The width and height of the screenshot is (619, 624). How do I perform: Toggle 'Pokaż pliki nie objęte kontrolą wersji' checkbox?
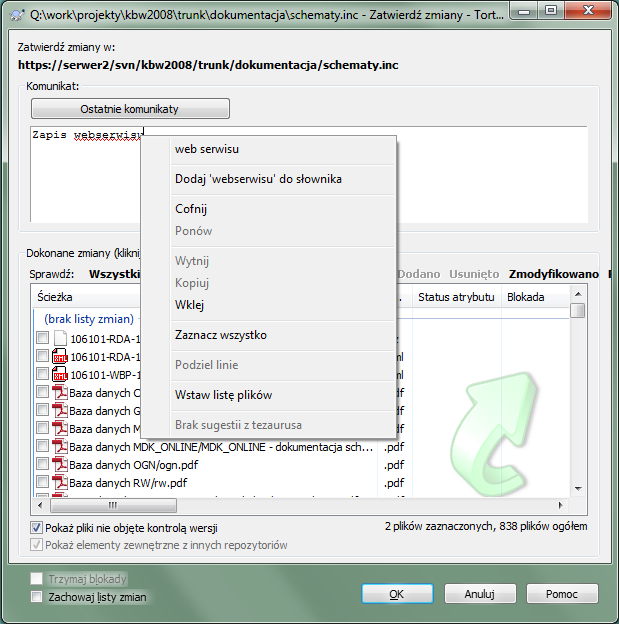[x=37, y=528]
